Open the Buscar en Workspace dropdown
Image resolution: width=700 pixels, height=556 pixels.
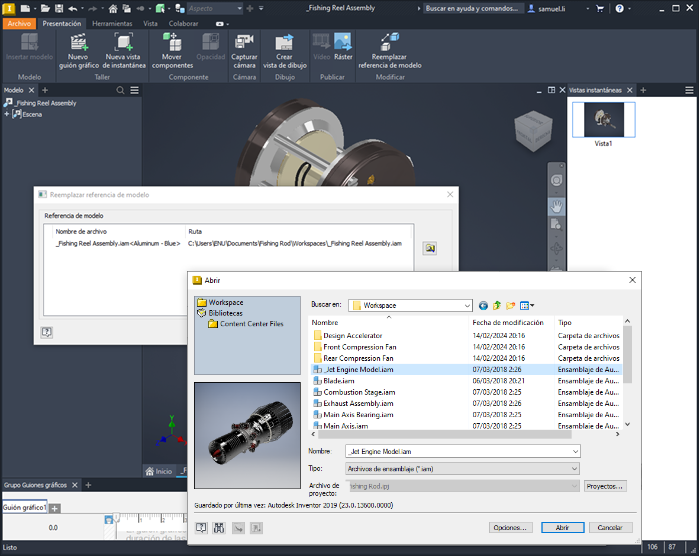pyautogui.click(x=467, y=305)
